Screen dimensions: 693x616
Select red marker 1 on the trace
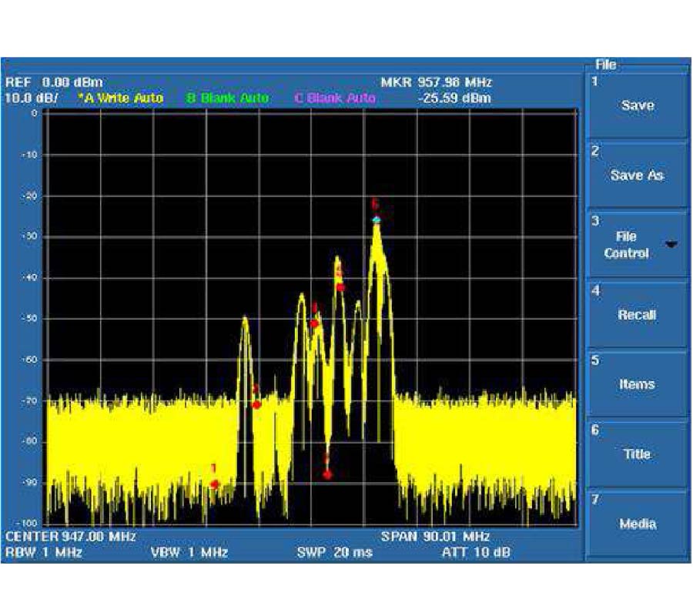click(215, 484)
